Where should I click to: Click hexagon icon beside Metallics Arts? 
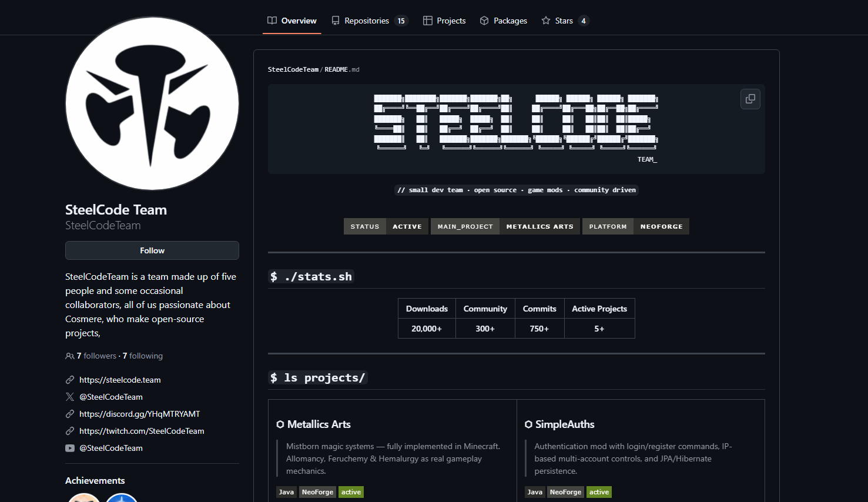[x=280, y=424]
